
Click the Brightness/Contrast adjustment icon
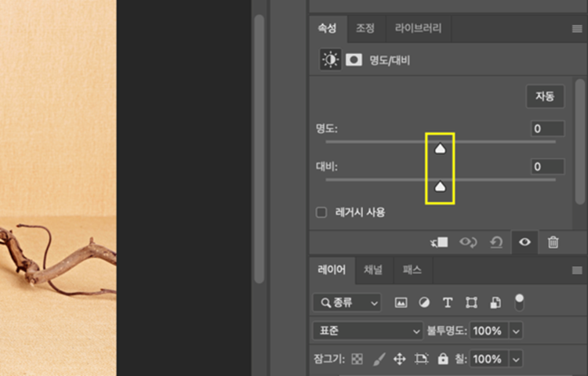point(330,60)
